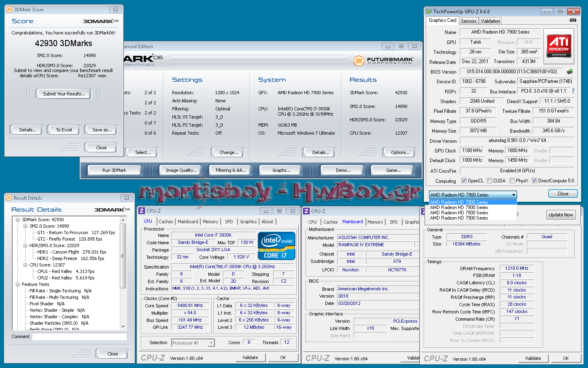Collapse the SM2.0 Score: 14890 node
The width and height of the screenshot is (588, 368).
(25, 226)
